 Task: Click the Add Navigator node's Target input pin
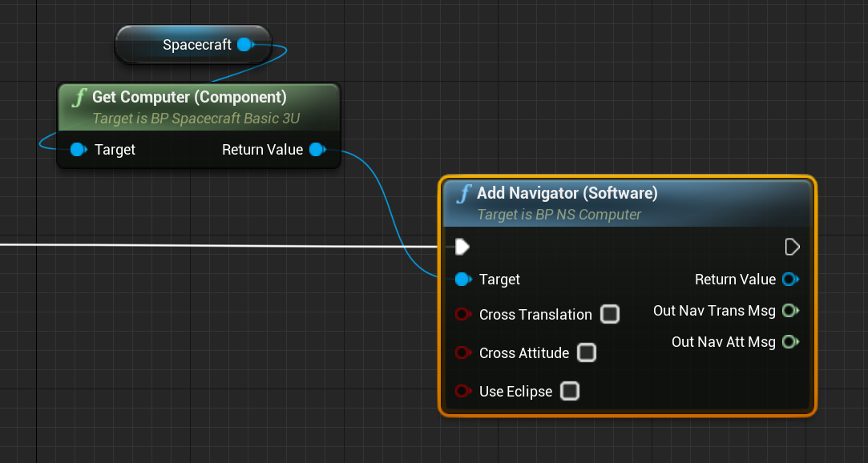point(462,280)
